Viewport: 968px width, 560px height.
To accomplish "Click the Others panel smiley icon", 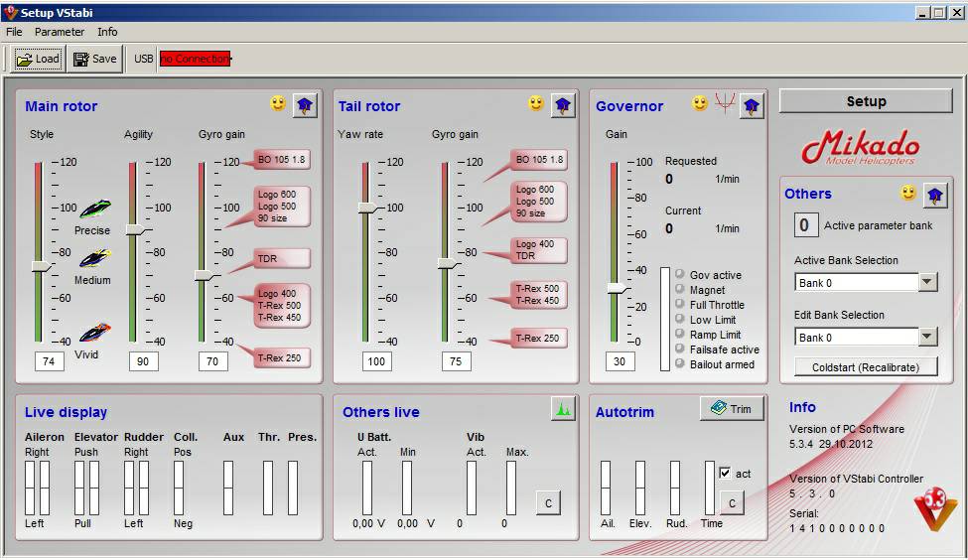I will click(908, 194).
